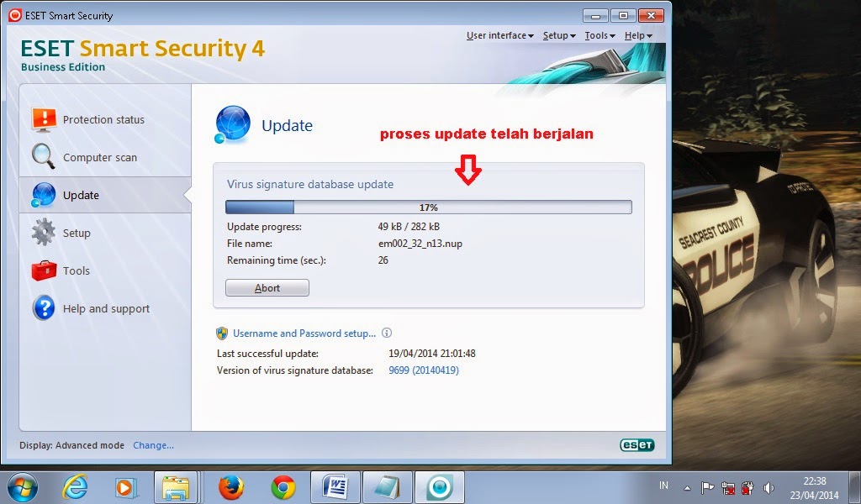Open the Windows Start button
The height and width of the screenshot is (504, 861).
coord(21,487)
